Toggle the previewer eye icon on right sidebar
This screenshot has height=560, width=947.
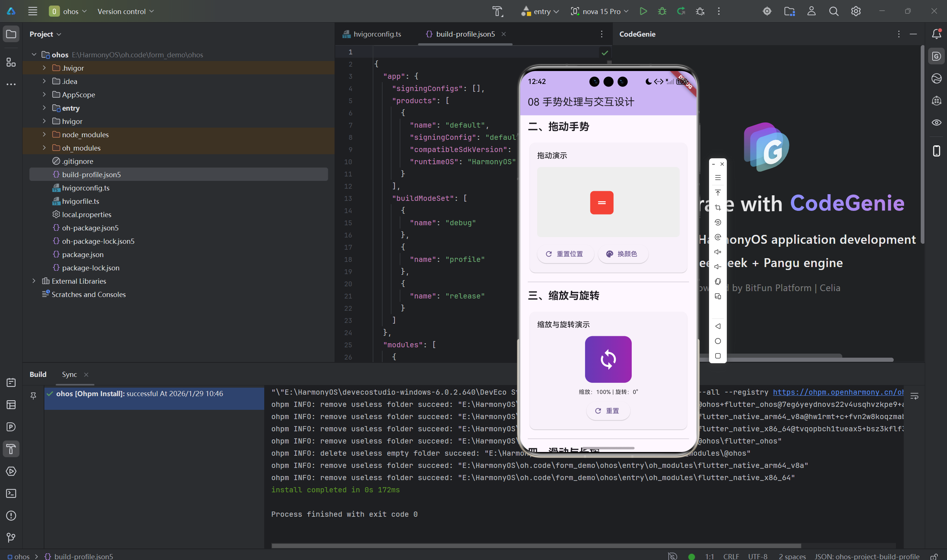coord(936,123)
